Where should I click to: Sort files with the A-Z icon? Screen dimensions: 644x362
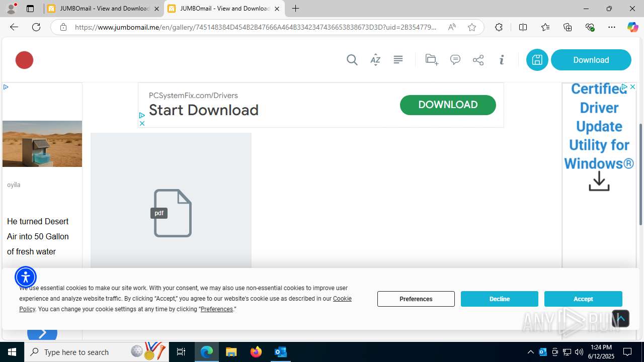click(x=375, y=60)
